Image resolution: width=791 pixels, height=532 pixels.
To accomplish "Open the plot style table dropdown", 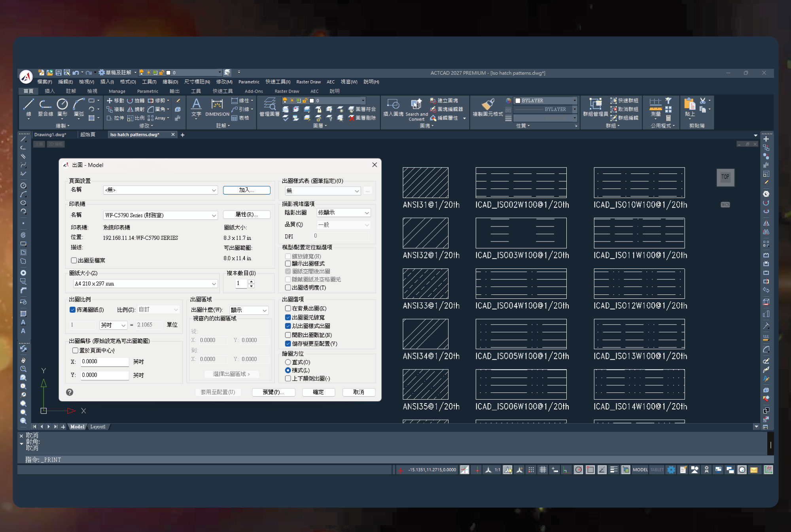I will tap(323, 191).
